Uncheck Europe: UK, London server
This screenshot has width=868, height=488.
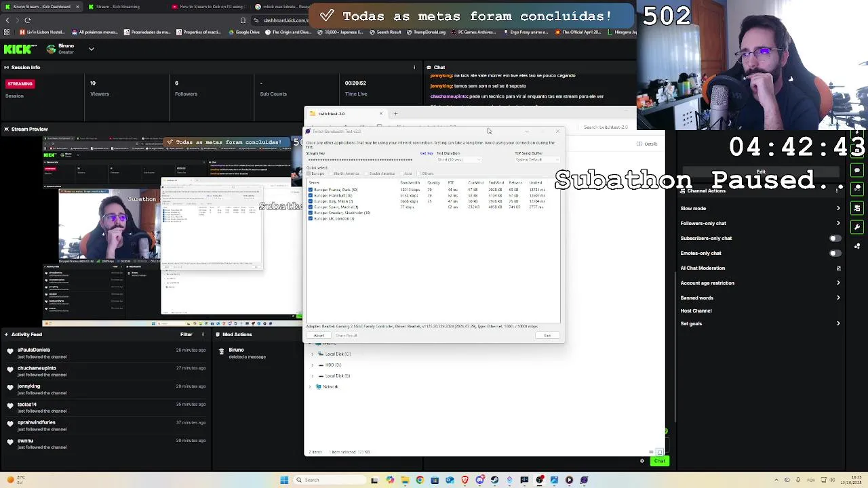[311, 218]
